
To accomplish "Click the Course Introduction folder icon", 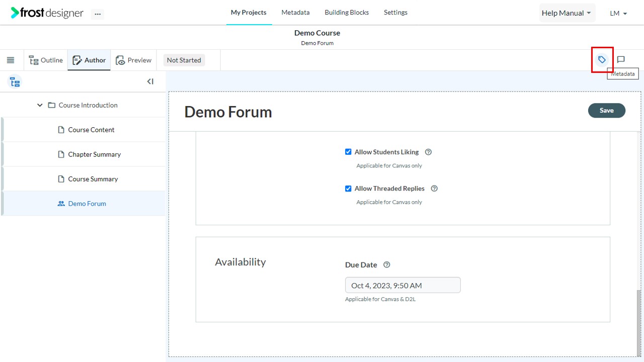I will tap(51, 106).
